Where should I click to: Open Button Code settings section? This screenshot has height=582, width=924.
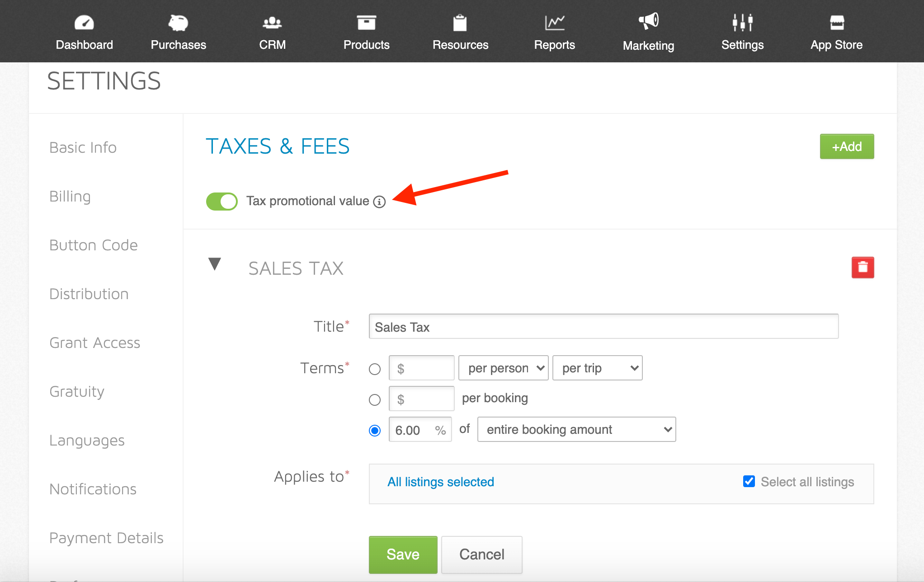[x=94, y=245]
